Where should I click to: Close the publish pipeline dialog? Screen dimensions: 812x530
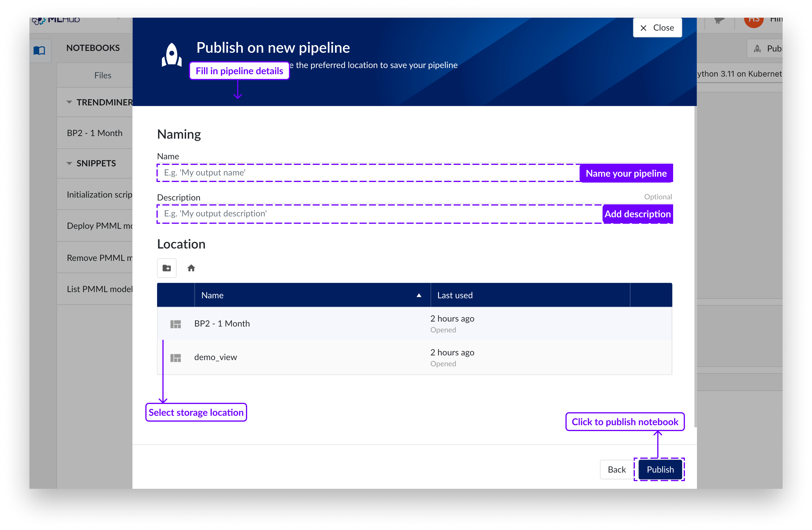(657, 28)
